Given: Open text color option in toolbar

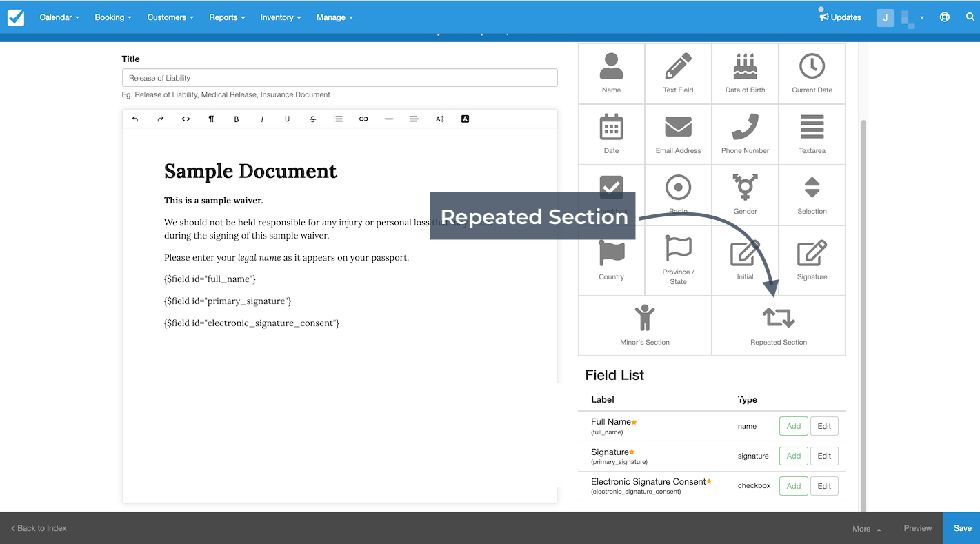Looking at the screenshot, I should pyautogui.click(x=465, y=119).
